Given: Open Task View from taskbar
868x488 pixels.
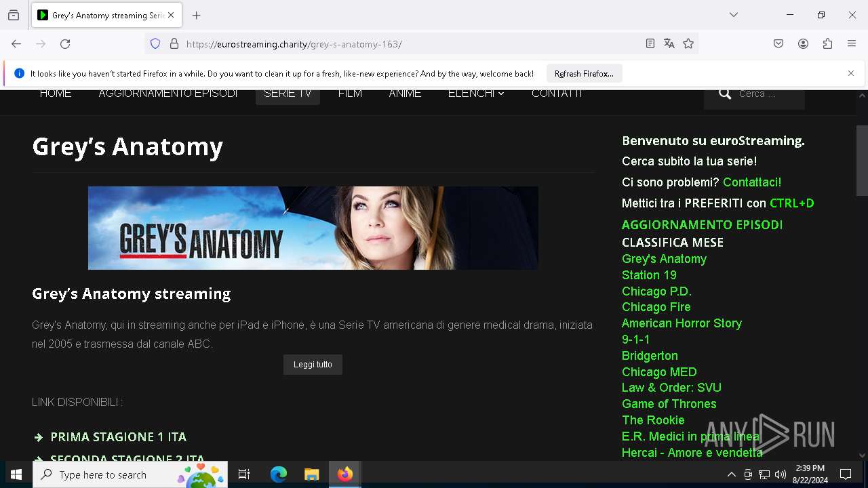Looking at the screenshot, I should pyautogui.click(x=244, y=474).
